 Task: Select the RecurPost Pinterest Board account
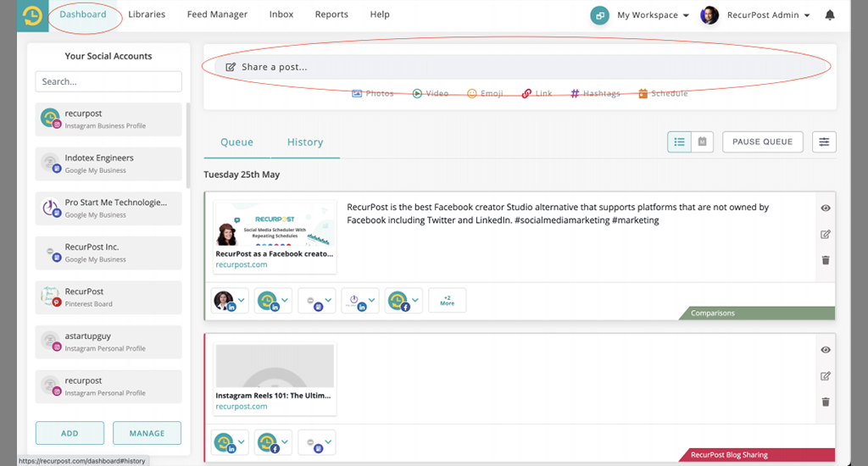(108, 297)
